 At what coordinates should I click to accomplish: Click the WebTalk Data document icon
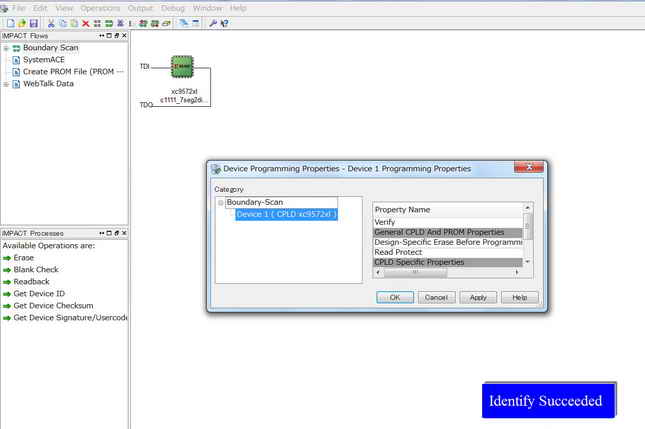(16, 84)
